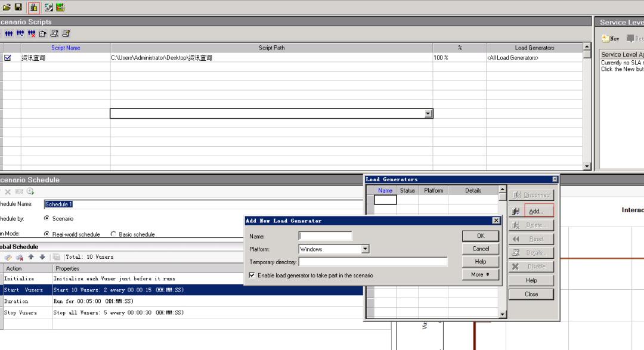Viewport: 644px width, 350px height.
Task: Move selected schedule action up with arrow icon
Action: coord(30,256)
